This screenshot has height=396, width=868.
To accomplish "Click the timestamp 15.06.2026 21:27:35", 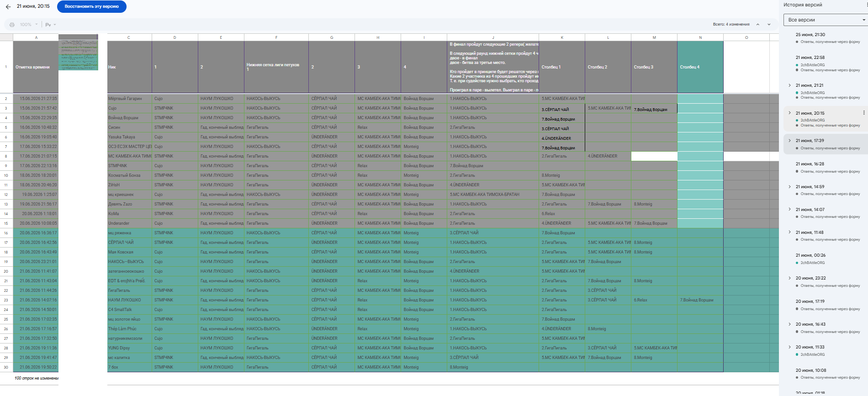I will click(x=36, y=99).
